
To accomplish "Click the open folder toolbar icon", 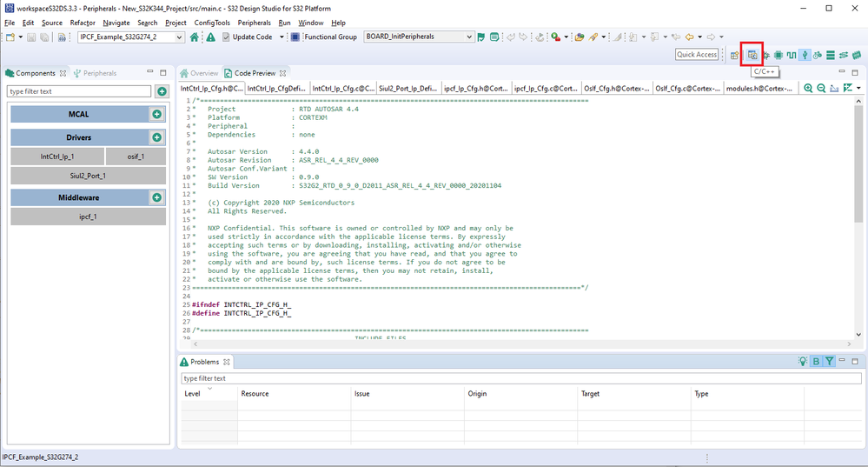I will point(579,37).
